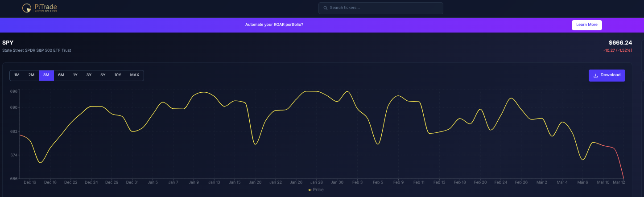644x197 pixels.
Task: Switch chart to 1Y range
Action: pos(75,75)
